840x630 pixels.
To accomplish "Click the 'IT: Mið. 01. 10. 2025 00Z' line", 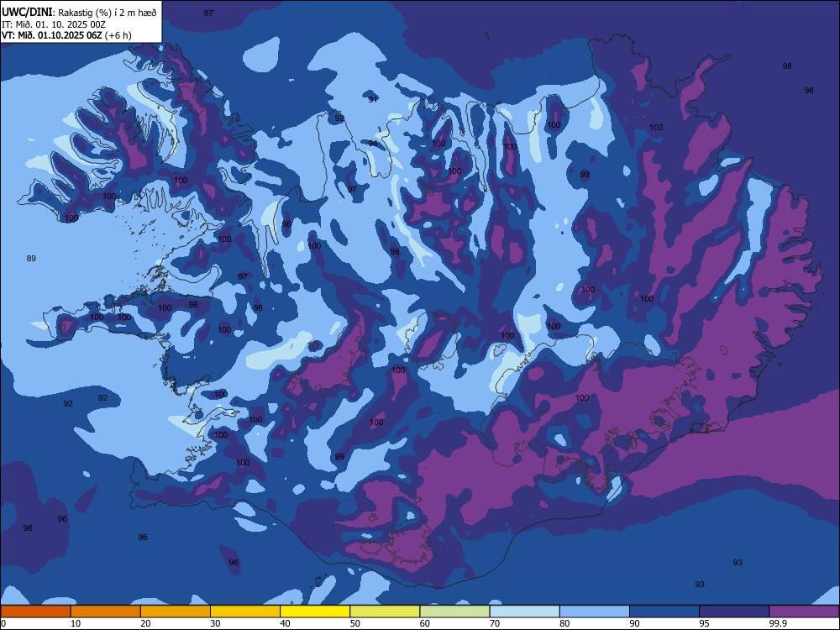I will click(x=54, y=24).
